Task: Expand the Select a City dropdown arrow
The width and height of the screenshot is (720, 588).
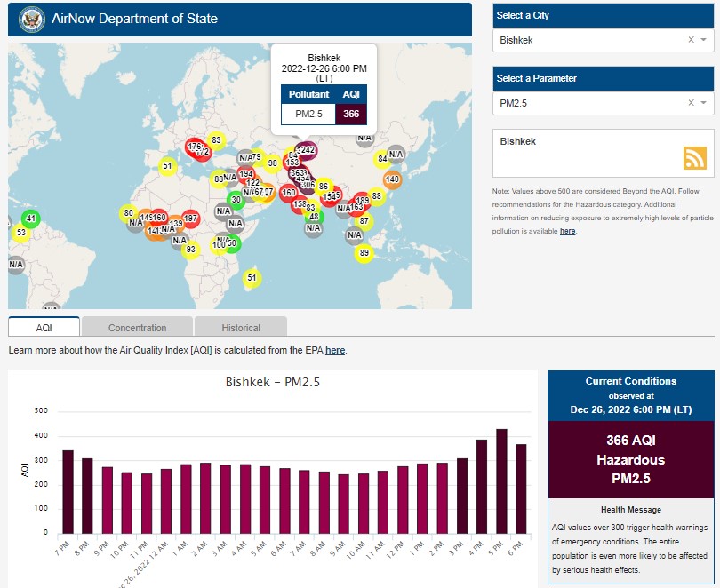Action: [704, 40]
